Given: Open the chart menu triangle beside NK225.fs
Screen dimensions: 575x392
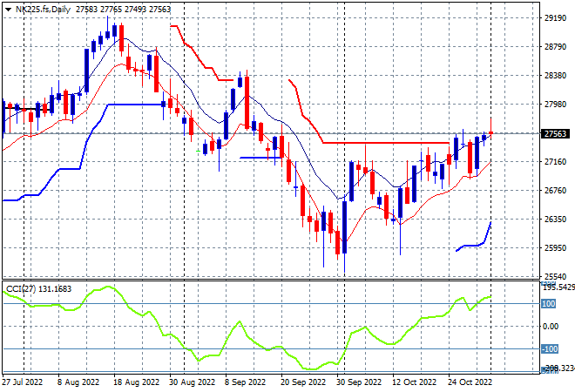Looking at the screenshot, I should tap(8, 10).
